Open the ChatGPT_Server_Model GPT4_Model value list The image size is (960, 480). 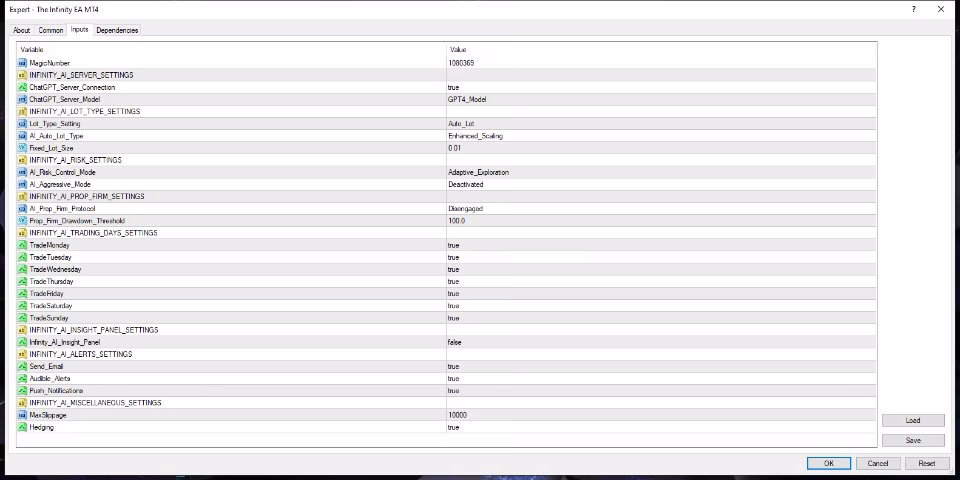[x=661, y=99]
